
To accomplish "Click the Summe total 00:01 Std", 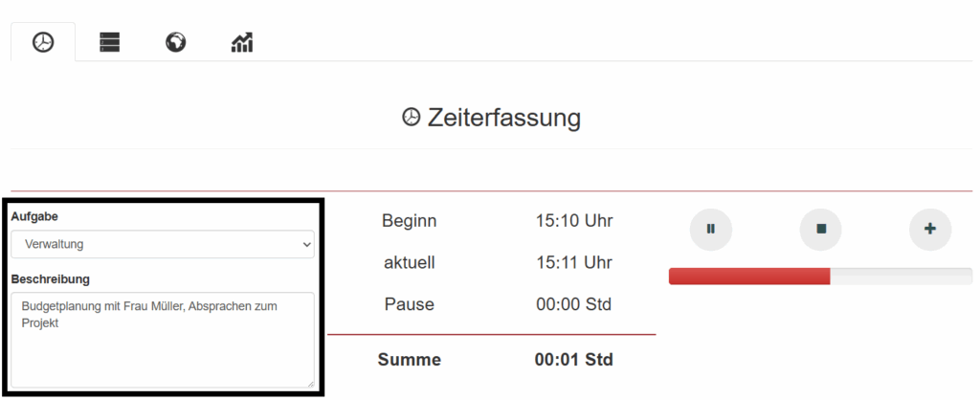I will click(x=573, y=360).
